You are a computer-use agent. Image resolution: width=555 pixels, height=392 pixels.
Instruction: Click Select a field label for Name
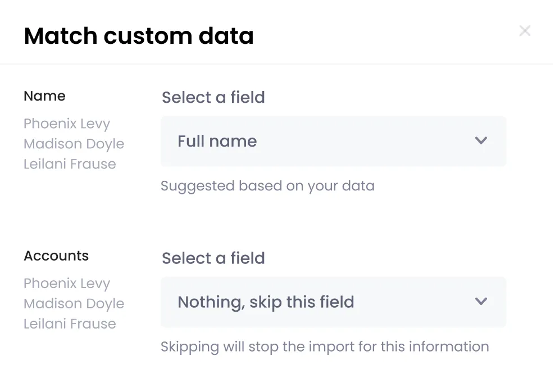point(213,97)
